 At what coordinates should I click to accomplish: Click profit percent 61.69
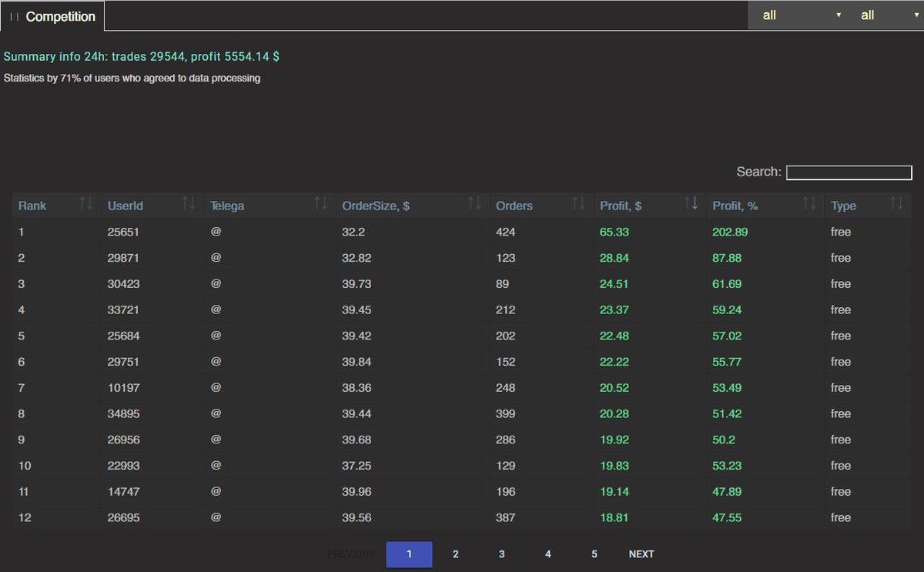727,284
